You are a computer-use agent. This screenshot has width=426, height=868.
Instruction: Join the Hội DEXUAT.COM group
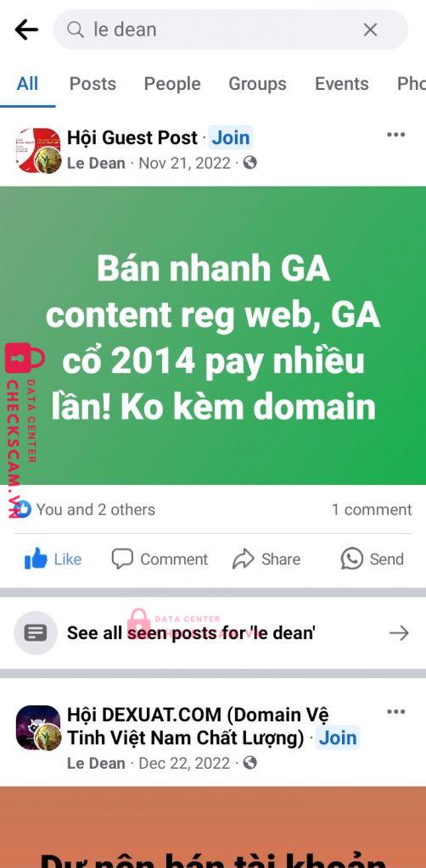pyautogui.click(x=338, y=738)
